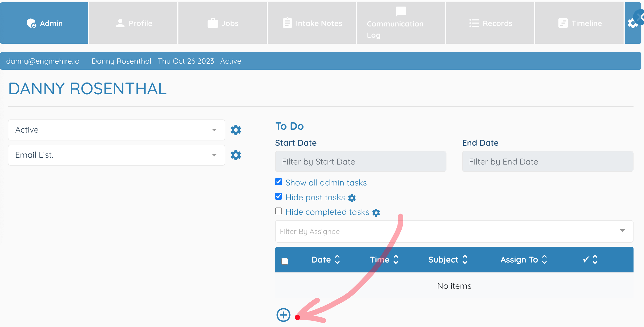
Task: Click the gear beside Email List dropdown
Action: [x=236, y=155]
